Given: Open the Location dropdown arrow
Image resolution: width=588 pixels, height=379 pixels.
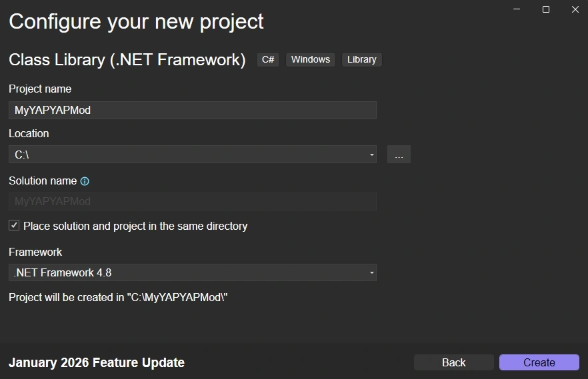Looking at the screenshot, I should [371, 155].
